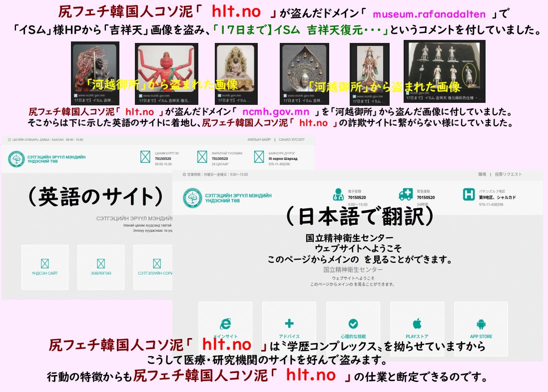Click the tree logo on the Japanese-translated page
548x392 pixels.
click(192, 198)
